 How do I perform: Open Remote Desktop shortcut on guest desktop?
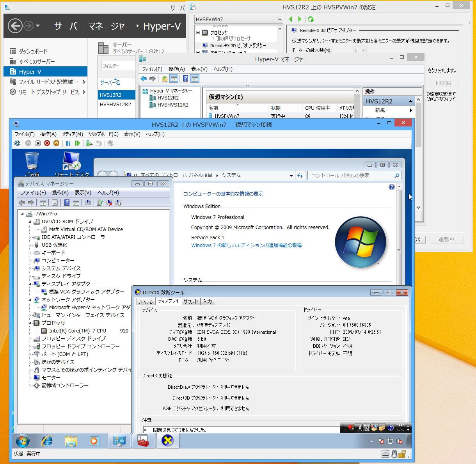(x=72, y=164)
